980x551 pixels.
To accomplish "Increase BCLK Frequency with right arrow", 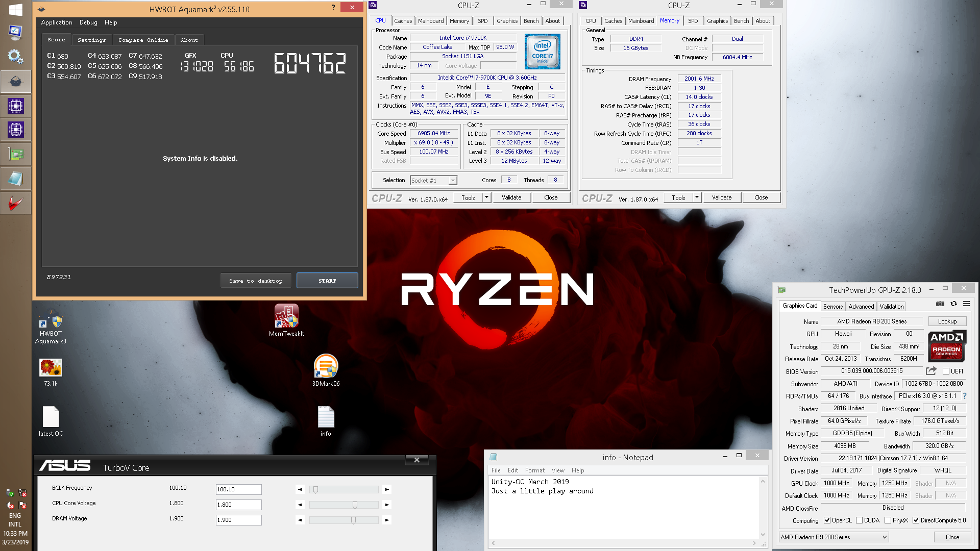I will (x=387, y=489).
